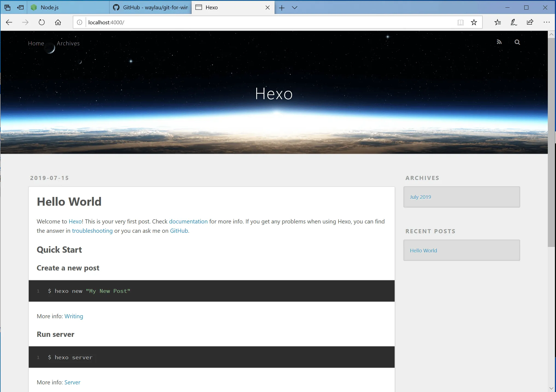This screenshot has height=392, width=556.
Task: Click the add notes pen icon
Action: (x=514, y=22)
